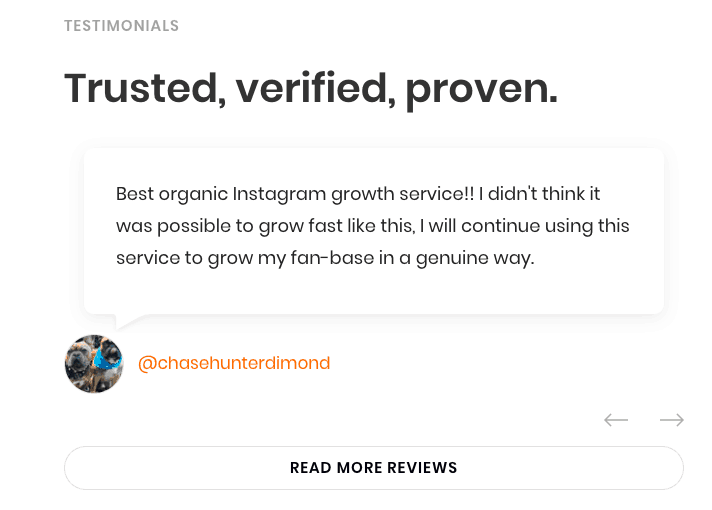The width and height of the screenshot is (712, 510).
Task: Click the 'Trusted, verified, proven.' heading
Action: pyautogui.click(x=311, y=89)
